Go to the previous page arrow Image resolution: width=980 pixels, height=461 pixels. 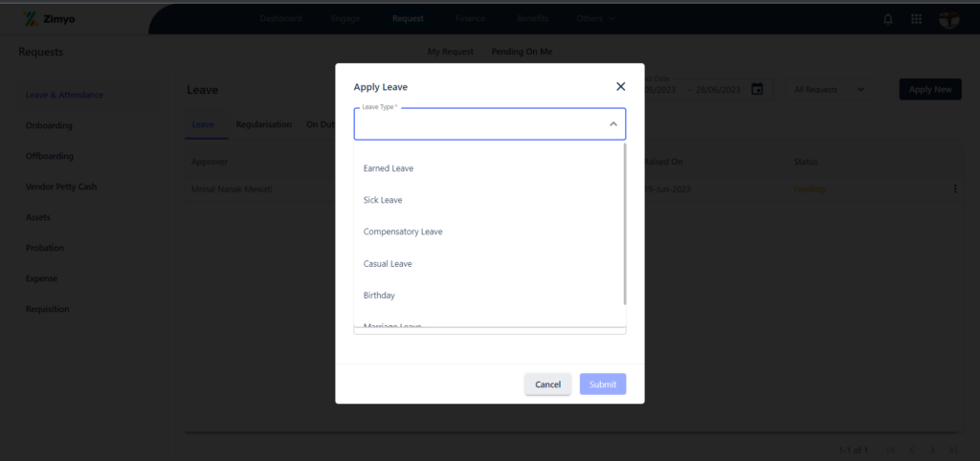911,450
